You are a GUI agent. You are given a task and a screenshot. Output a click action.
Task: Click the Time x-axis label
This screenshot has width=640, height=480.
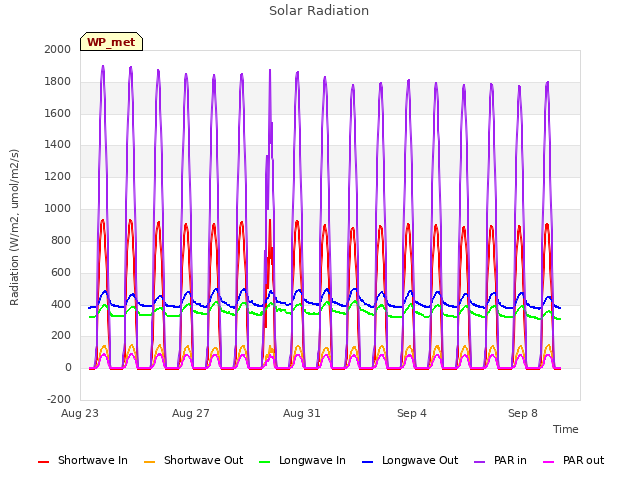pos(566,429)
